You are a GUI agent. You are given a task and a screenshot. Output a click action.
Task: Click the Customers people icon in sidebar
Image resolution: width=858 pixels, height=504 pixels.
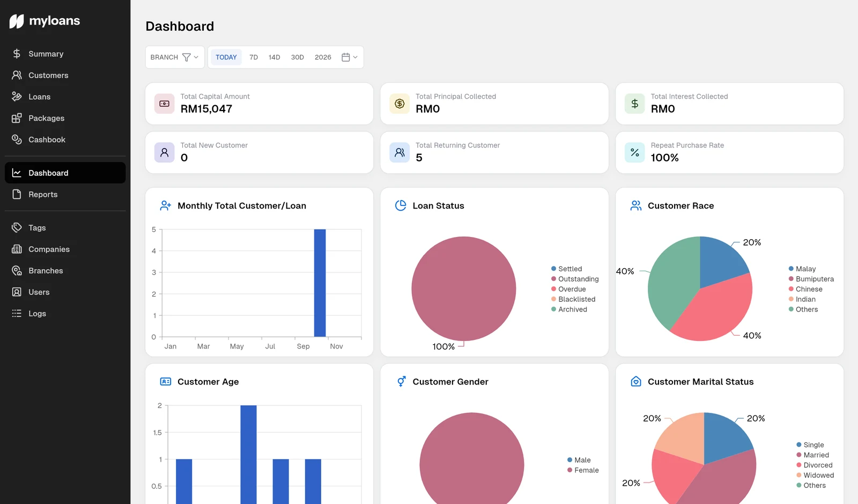click(x=17, y=75)
